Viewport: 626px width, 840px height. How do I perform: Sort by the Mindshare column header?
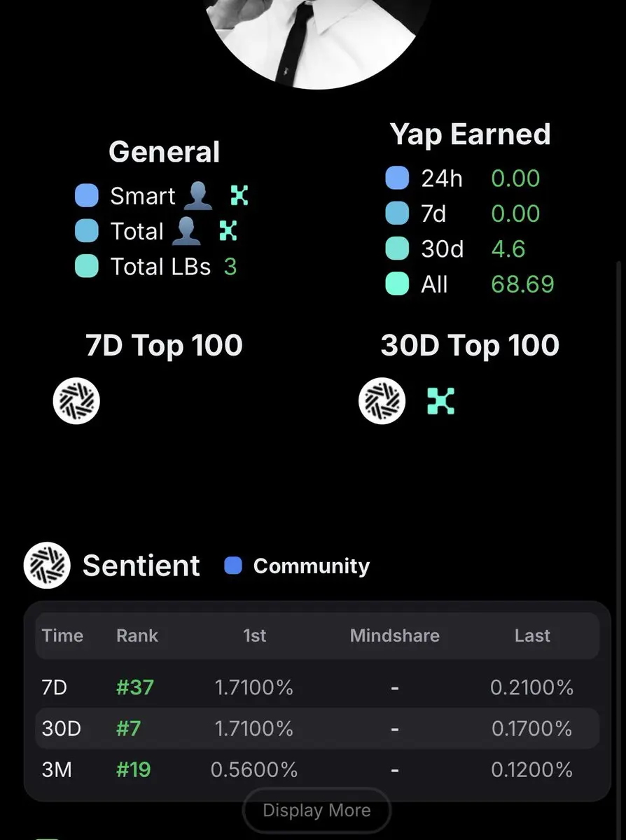pos(395,636)
